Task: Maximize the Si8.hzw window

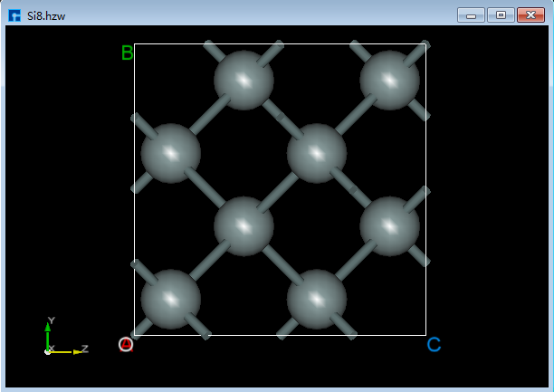Action: (500, 14)
